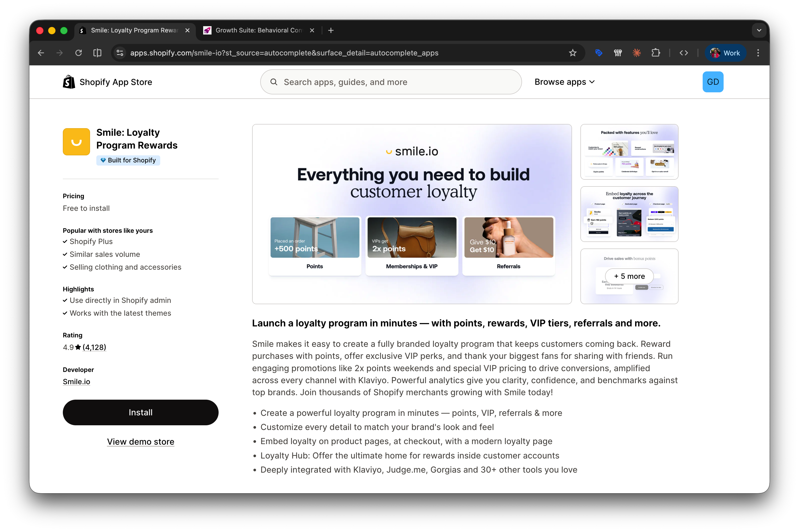Open the developer code brackets extension icon
799x532 pixels.
684,53
